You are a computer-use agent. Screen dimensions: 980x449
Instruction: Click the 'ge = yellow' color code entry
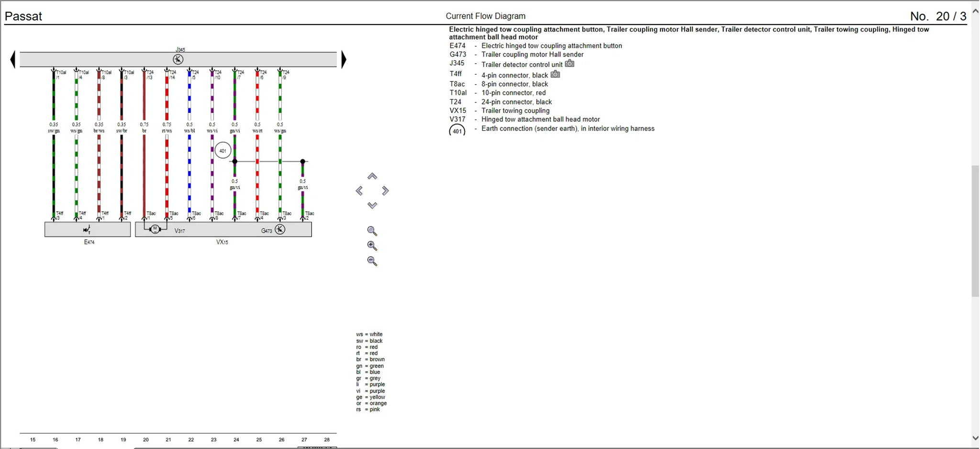point(371,397)
